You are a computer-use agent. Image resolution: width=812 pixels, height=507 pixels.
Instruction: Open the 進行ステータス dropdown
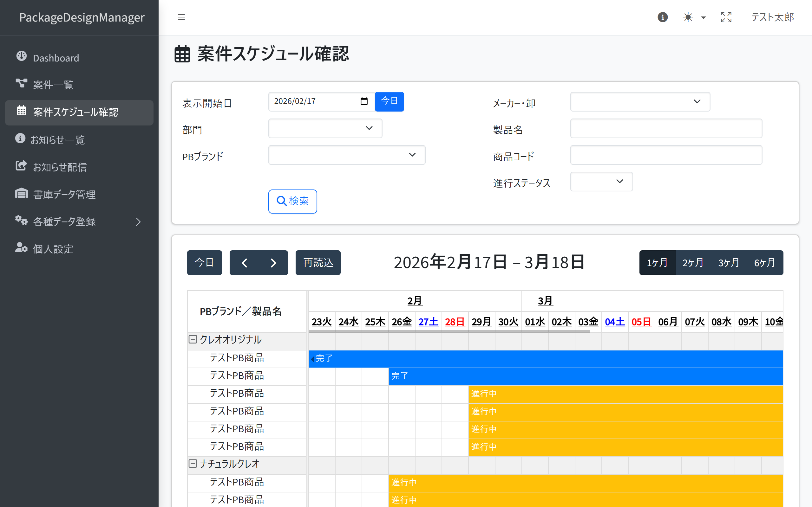click(x=601, y=181)
